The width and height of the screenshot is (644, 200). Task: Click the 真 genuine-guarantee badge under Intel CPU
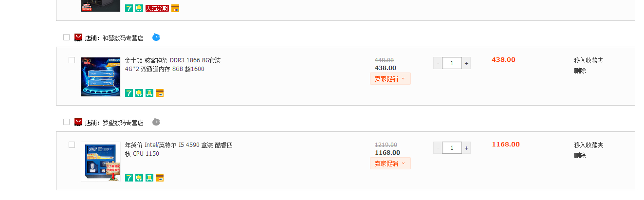tap(149, 178)
